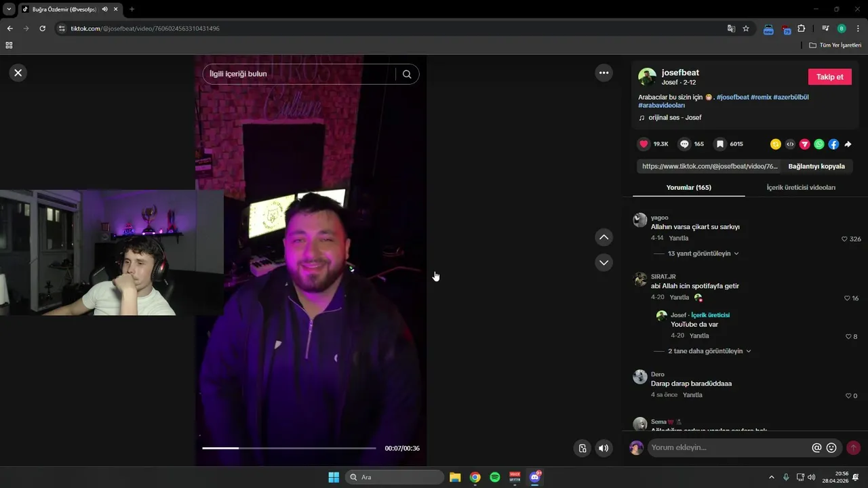Open 'Tüm Yer İşaretleri' bookmarks folder
The image size is (868, 488).
point(835,45)
